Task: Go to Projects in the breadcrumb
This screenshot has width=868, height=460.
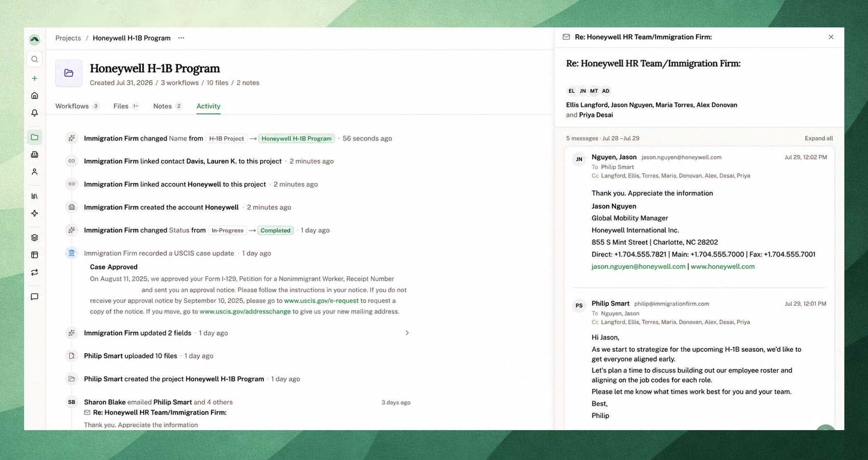Action: pos(68,38)
